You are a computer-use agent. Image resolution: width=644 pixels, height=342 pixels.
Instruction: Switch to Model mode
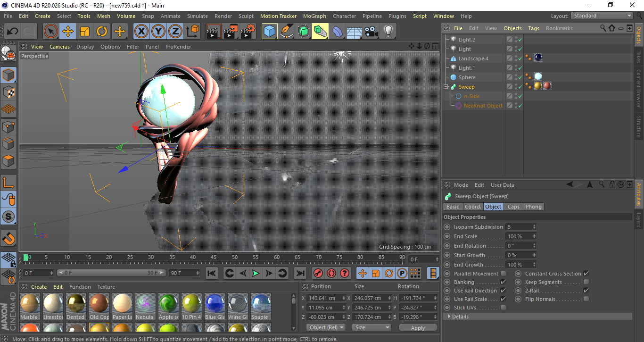click(8, 75)
